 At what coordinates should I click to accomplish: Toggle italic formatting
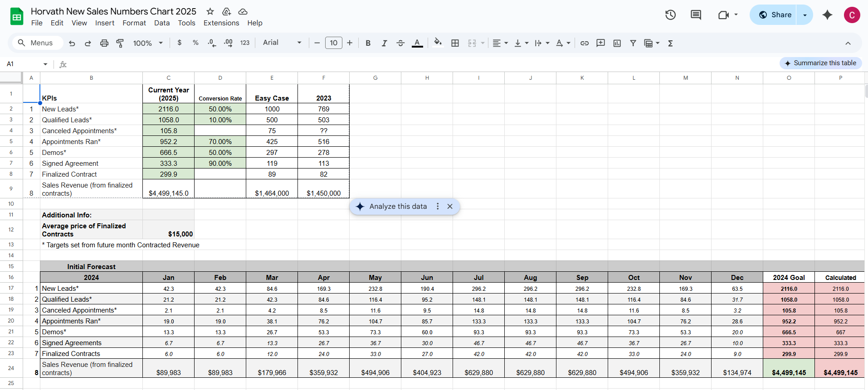tap(384, 43)
